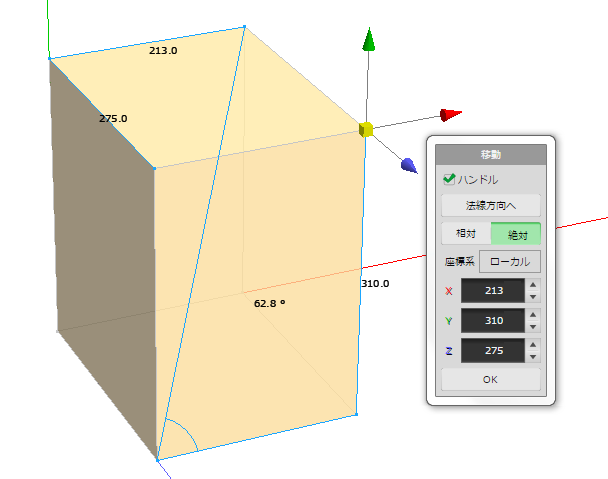The width and height of the screenshot is (608, 479).
Task: Decrease Z value with down arrow
Action: (533, 357)
